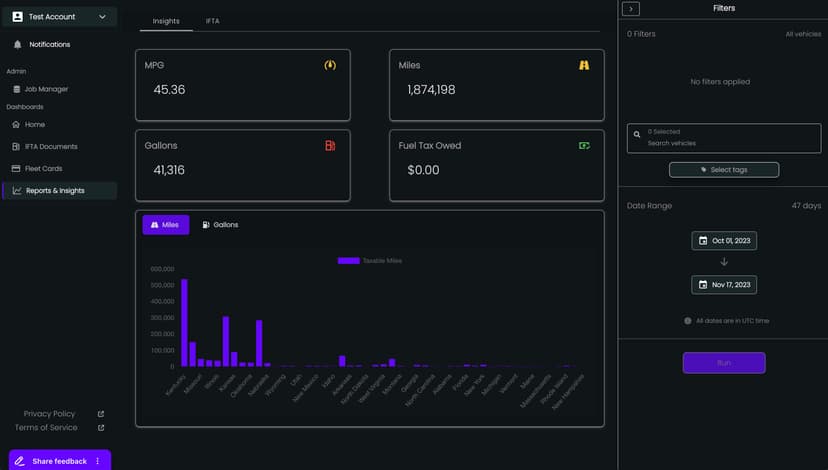This screenshot has width=828, height=470.
Task: Click the No filters applied text
Action: [x=720, y=82]
